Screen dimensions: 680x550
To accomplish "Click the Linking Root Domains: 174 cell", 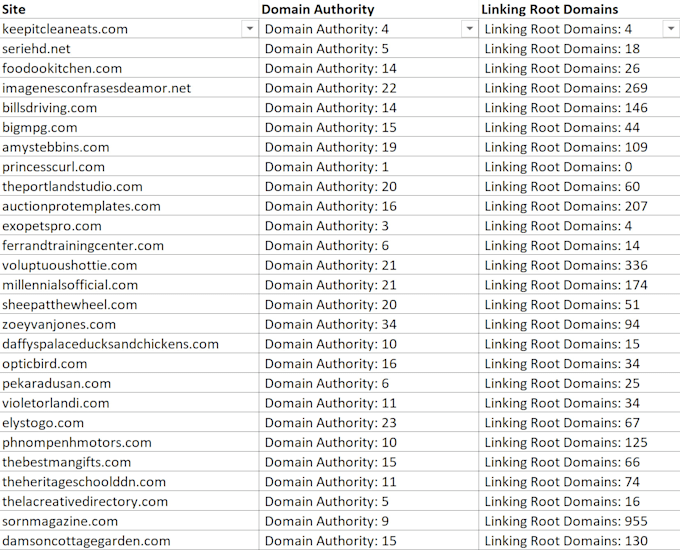I will coord(580,285).
